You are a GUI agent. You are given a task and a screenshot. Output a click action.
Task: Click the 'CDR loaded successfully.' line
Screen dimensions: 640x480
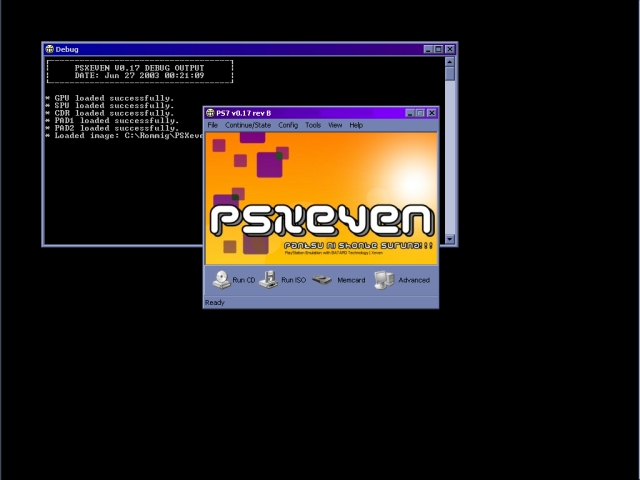110,113
